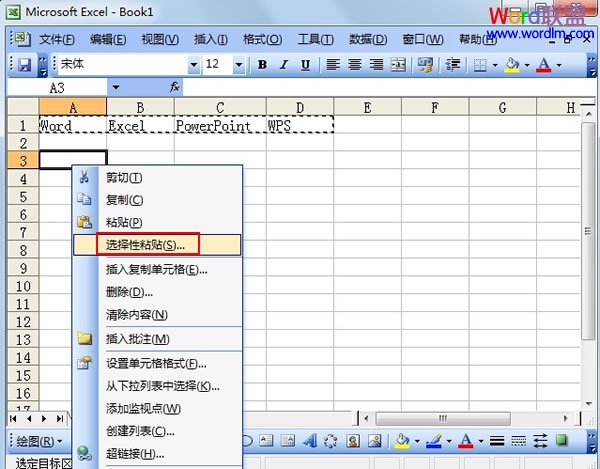Click the fx Insert Function icon
Image resolution: width=600 pixels, height=469 pixels.
click(x=175, y=87)
